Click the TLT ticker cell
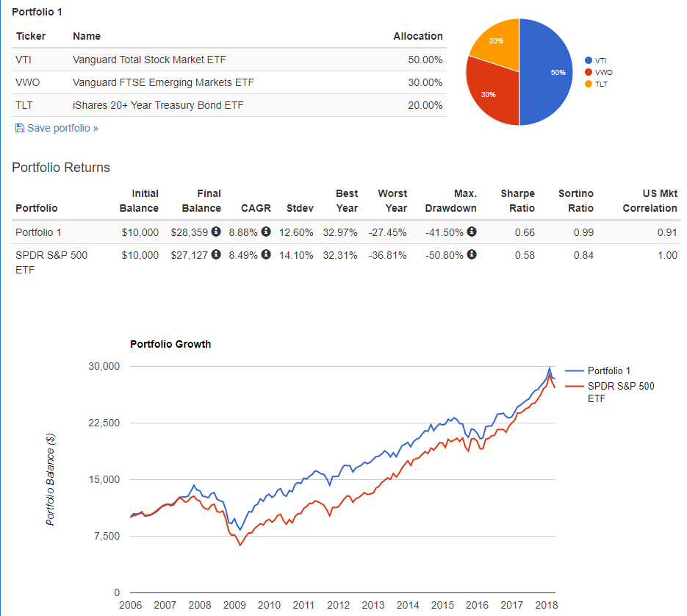Viewport: 687px width, 616px height. 24,105
